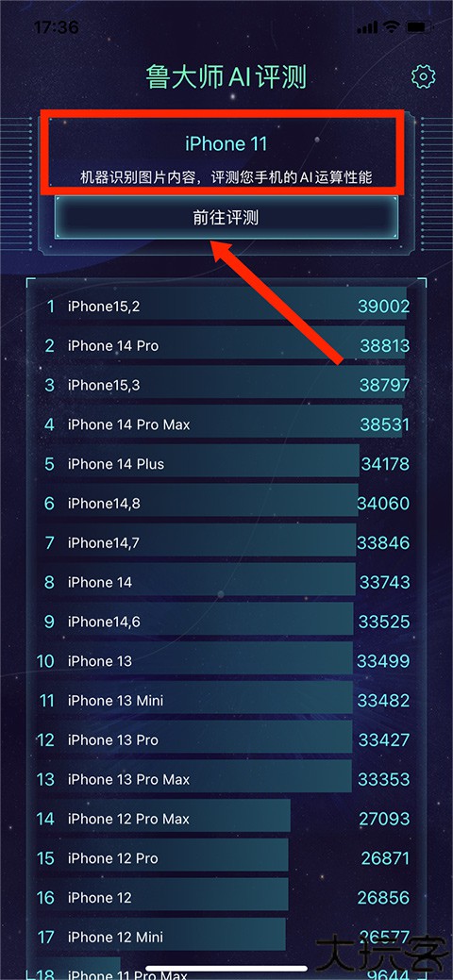Open settings via the gear icon
453x980 pixels.
click(x=424, y=77)
